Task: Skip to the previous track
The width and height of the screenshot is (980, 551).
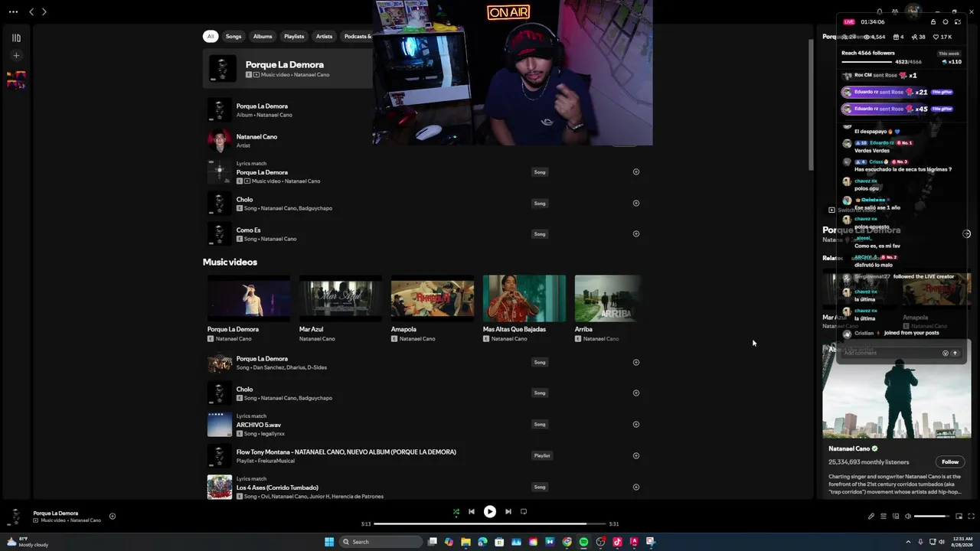Action: tap(472, 512)
